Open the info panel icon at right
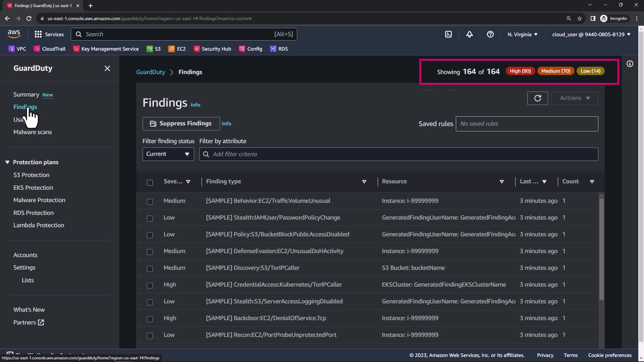Viewport: 644px width, 362px height. 630,64
